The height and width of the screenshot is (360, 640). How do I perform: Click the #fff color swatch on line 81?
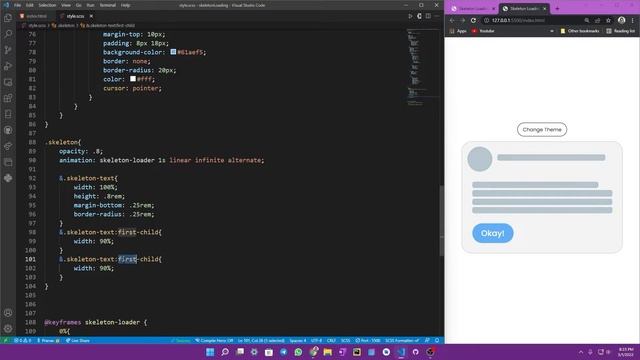133,79
